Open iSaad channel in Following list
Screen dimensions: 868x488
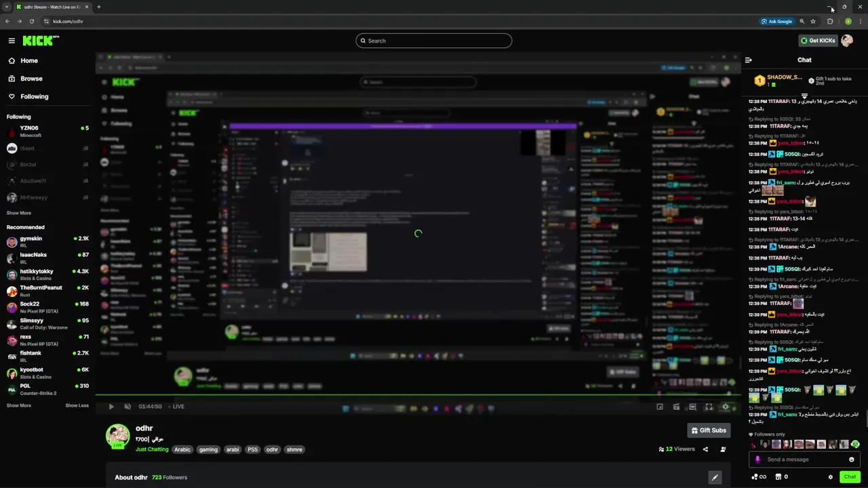(x=47, y=148)
